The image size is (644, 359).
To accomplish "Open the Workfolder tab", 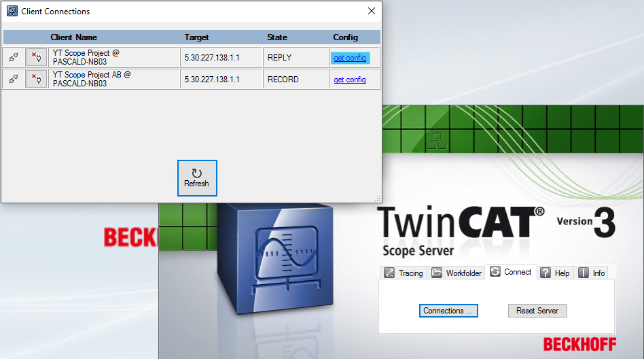I will pos(457,273).
